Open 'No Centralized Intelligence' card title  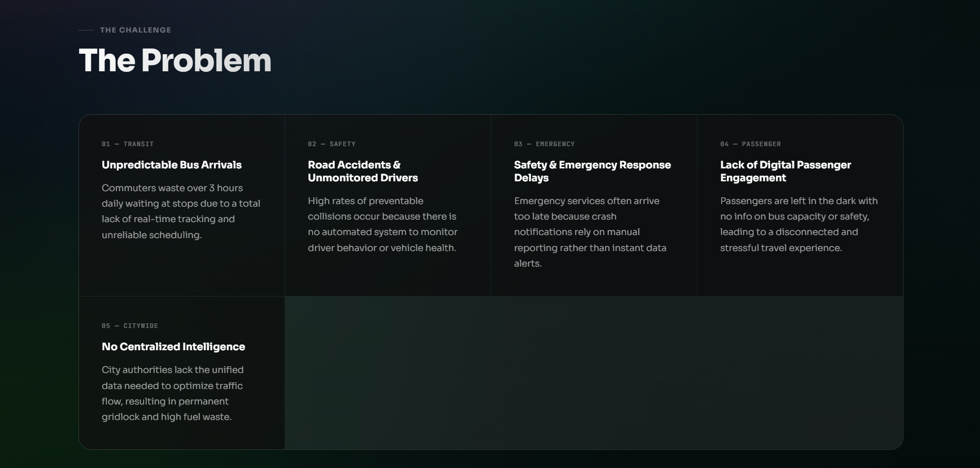pyautogui.click(x=173, y=347)
